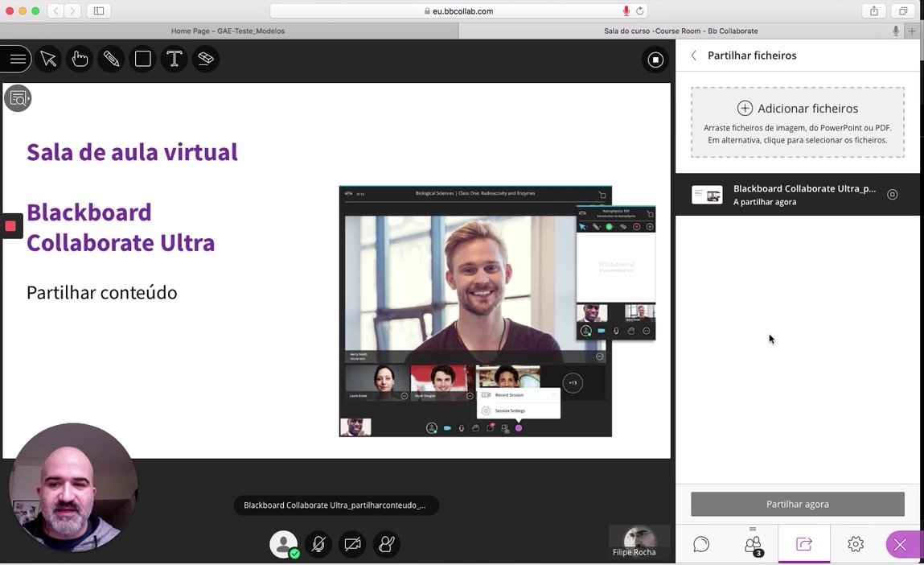Close the Collaborate side panel

[901, 544]
